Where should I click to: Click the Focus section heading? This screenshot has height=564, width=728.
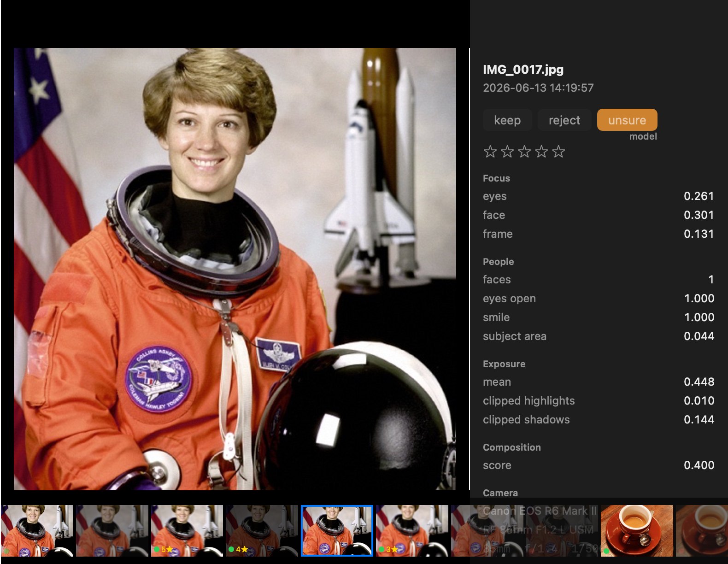tap(496, 178)
